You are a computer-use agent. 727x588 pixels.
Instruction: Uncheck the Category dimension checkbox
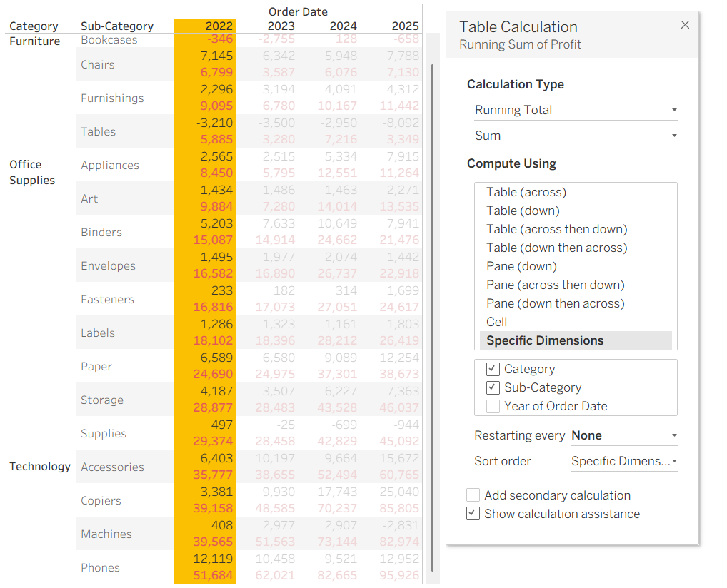click(492, 370)
